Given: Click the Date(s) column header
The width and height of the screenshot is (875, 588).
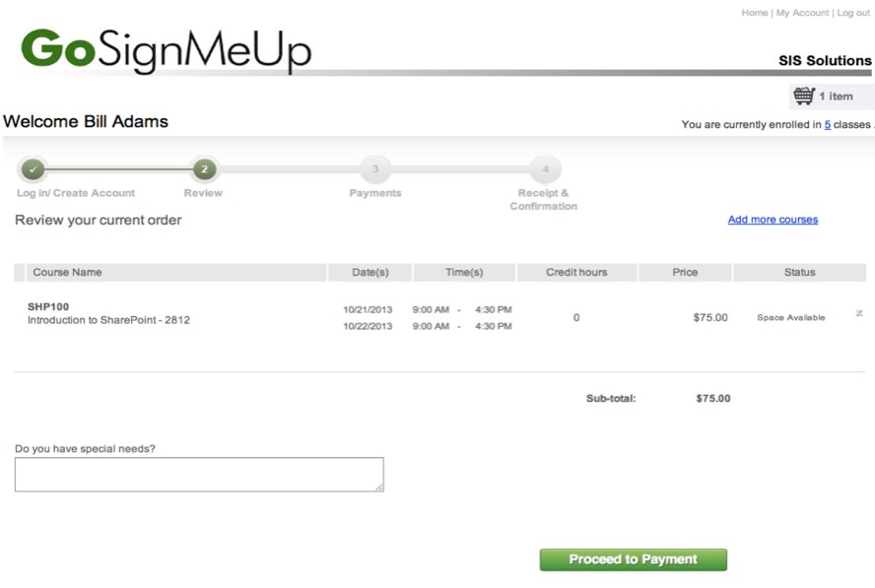Looking at the screenshot, I should click(370, 272).
